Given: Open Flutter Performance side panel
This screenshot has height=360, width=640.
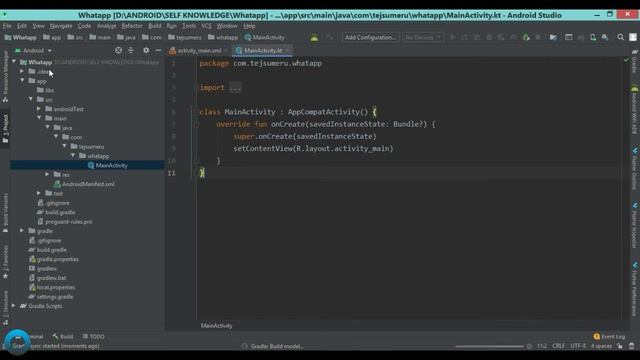Looking at the screenshot, I should [634, 290].
